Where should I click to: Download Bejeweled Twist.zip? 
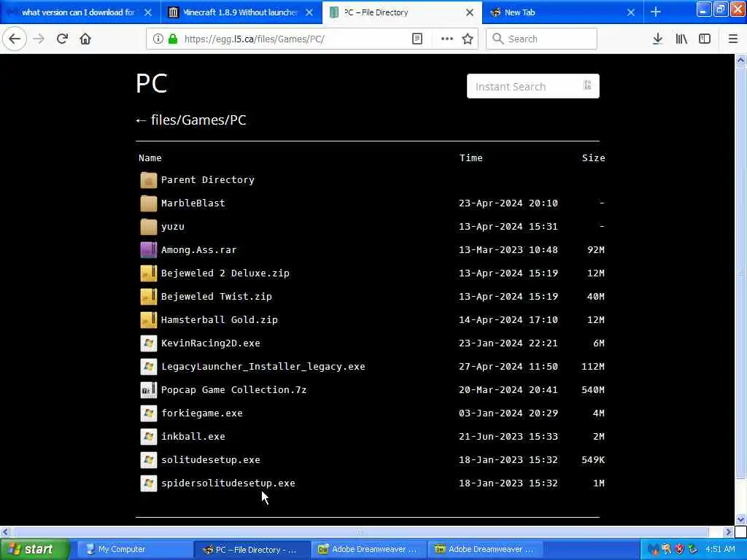click(x=216, y=297)
